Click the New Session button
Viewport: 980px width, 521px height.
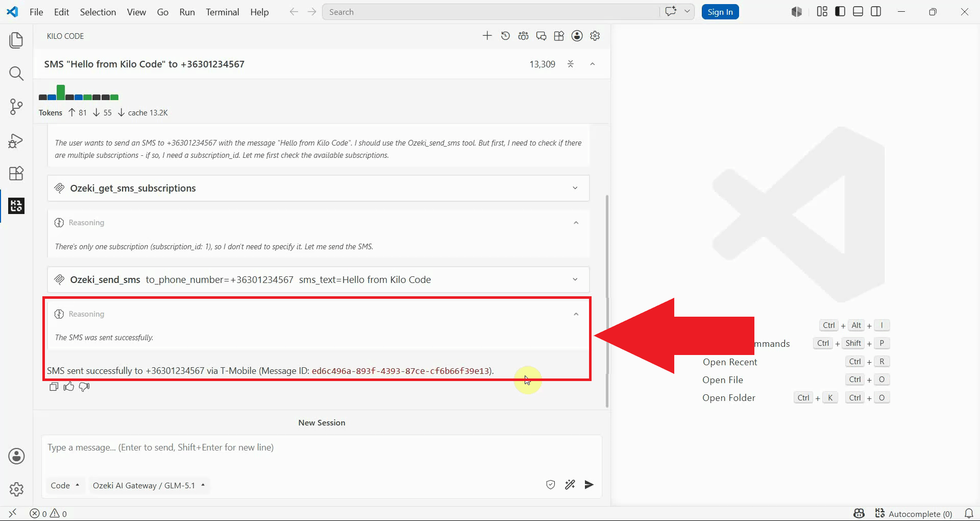(322, 423)
